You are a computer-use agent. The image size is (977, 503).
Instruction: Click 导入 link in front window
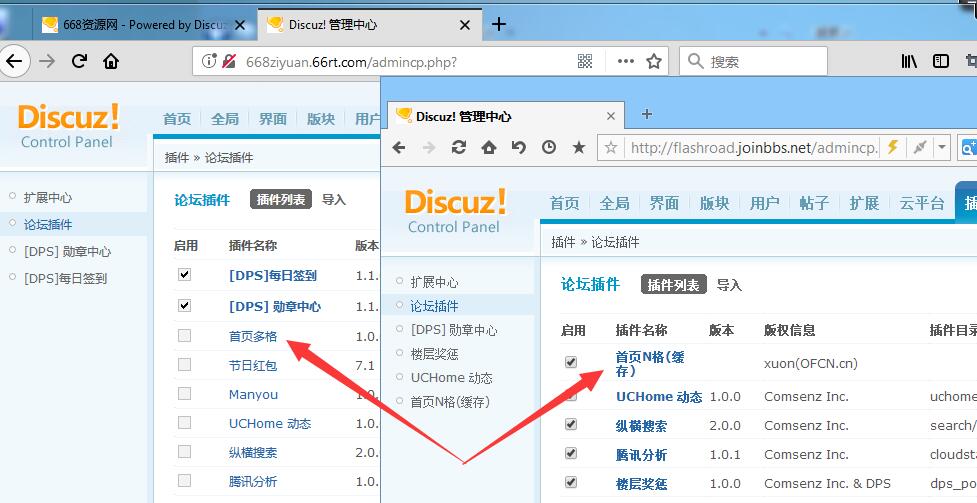(729, 285)
